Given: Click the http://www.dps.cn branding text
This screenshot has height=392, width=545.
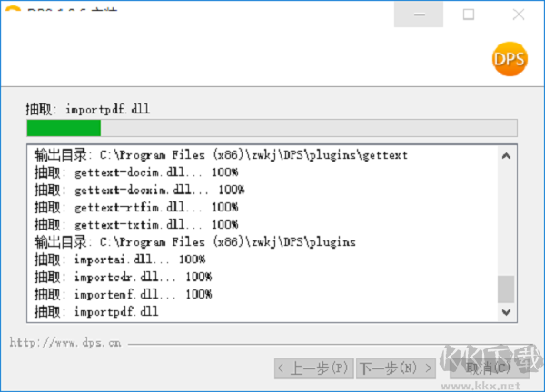Looking at the screenshot, I should pos(65,343).
